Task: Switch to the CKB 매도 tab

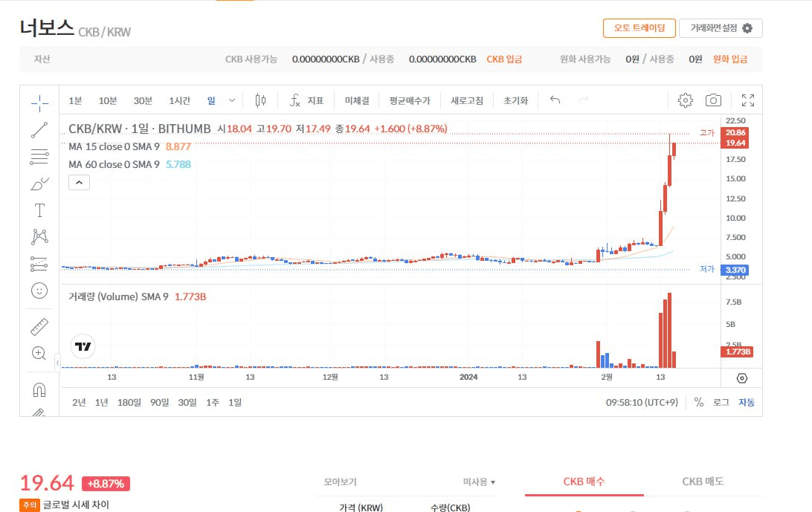Action: tap(703, 482)
